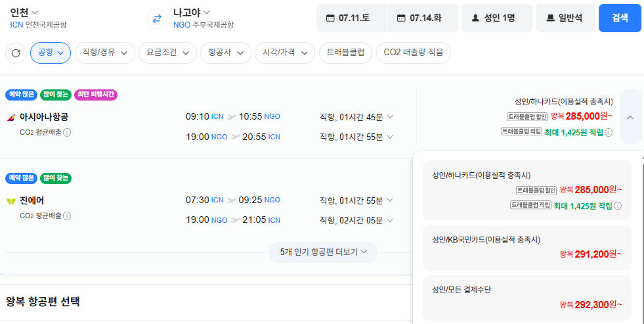
Task: Click 트래블클럽 할인 tag in top price summary
Action: click(x=527, y=117)
